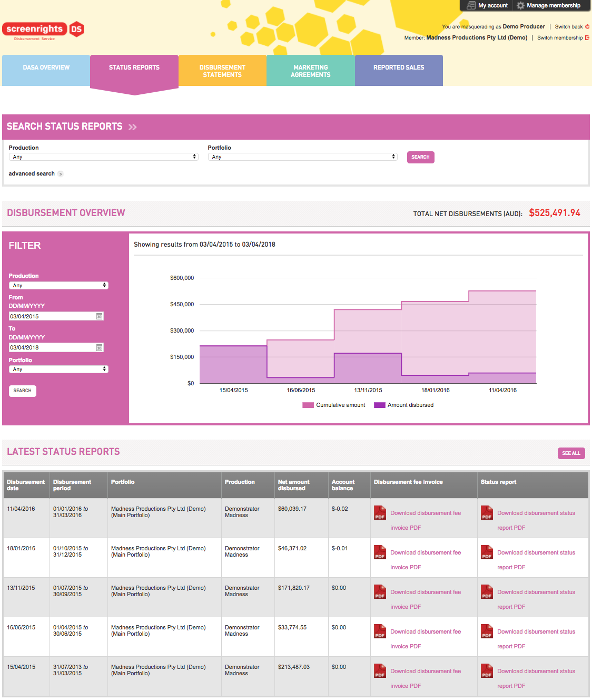Screen dimensions: 592x700
Task: Click the Switch membership link
Action: click(x=560, y=38)
